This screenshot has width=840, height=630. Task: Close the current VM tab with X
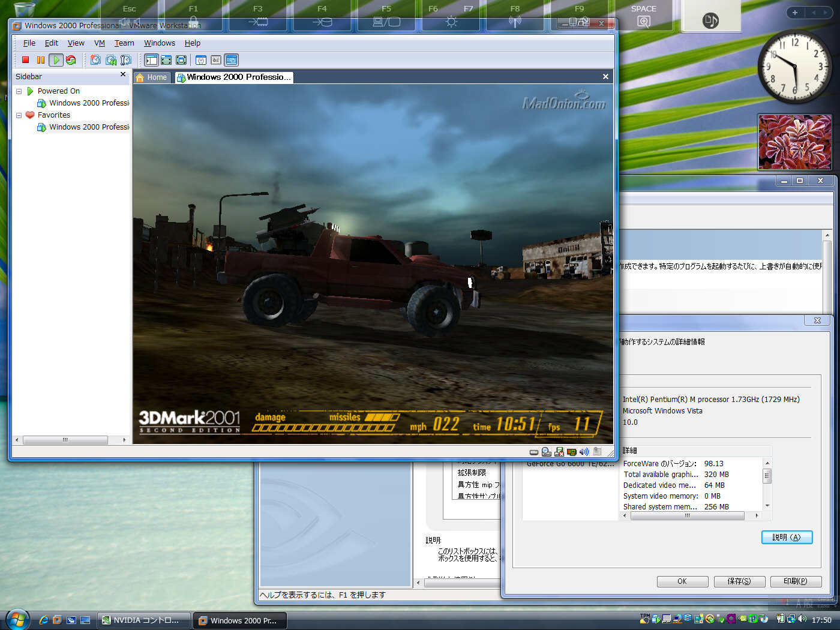tap(605, 77)
